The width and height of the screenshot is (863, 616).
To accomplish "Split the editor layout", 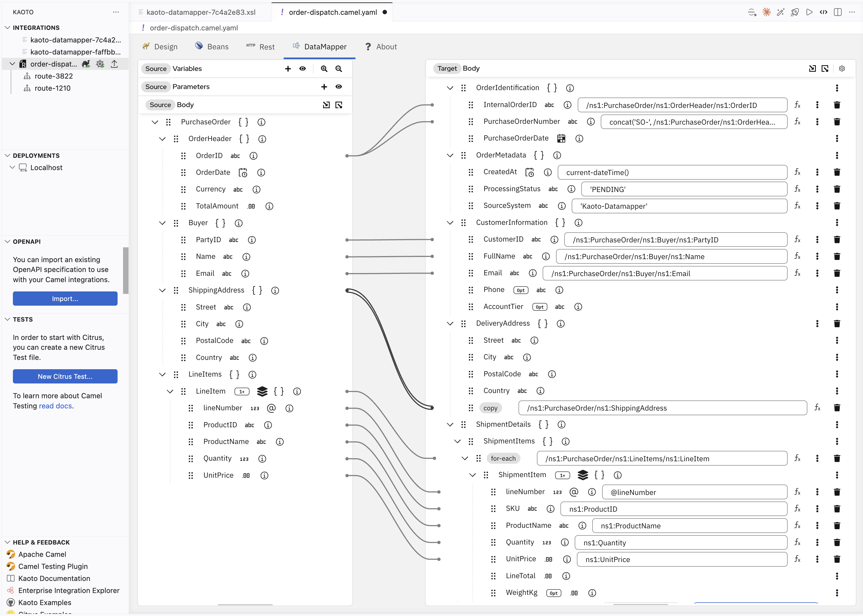I will click(x=838, y=12).
